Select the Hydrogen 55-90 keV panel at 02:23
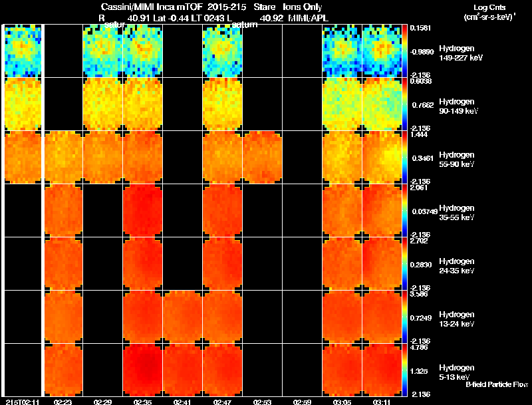The image size is (532, 405). click(63, 158)
